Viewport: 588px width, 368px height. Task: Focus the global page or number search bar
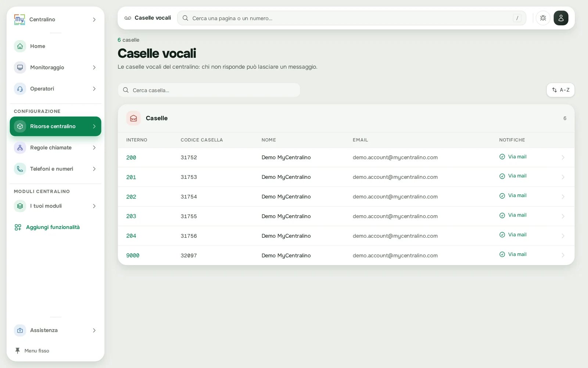[351, 18]
